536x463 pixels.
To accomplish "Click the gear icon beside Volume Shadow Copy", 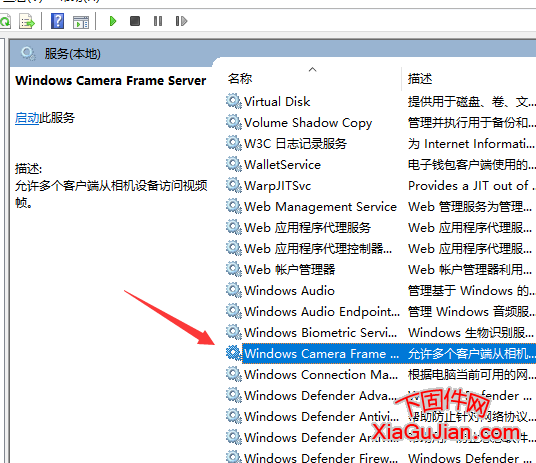I will (x=234, y=122).
